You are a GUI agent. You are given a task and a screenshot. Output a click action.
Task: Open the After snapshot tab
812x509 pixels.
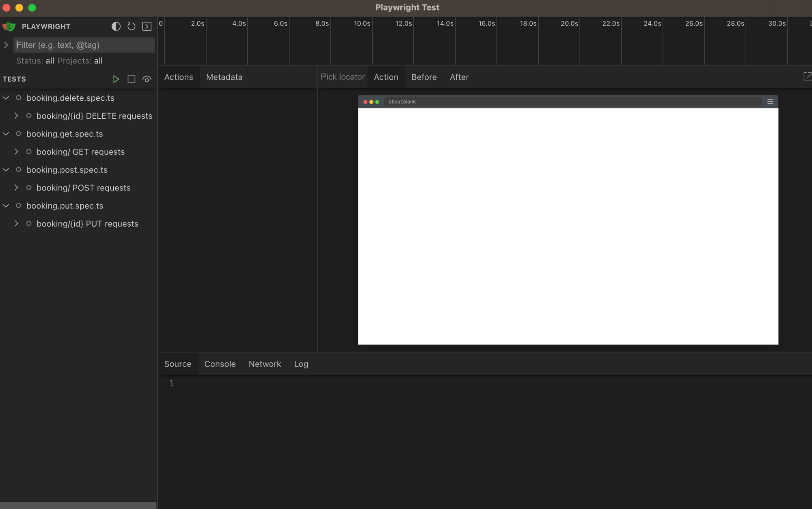pos(459,77)
